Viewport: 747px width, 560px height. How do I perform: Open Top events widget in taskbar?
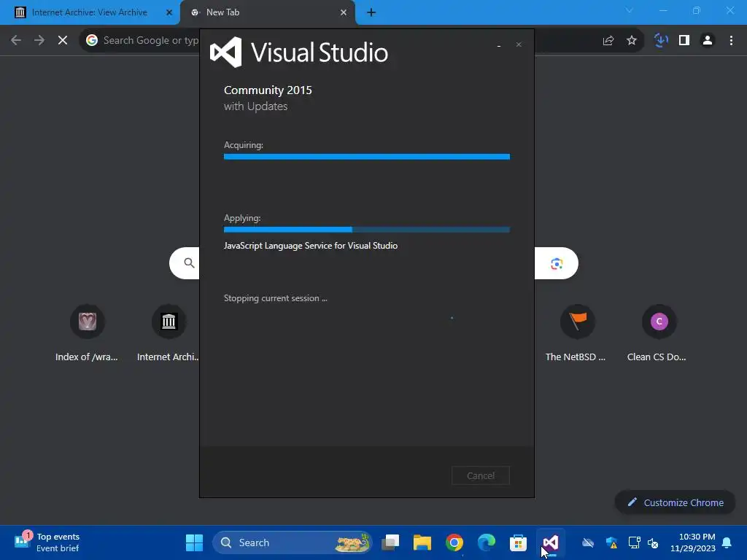point(47,542)
